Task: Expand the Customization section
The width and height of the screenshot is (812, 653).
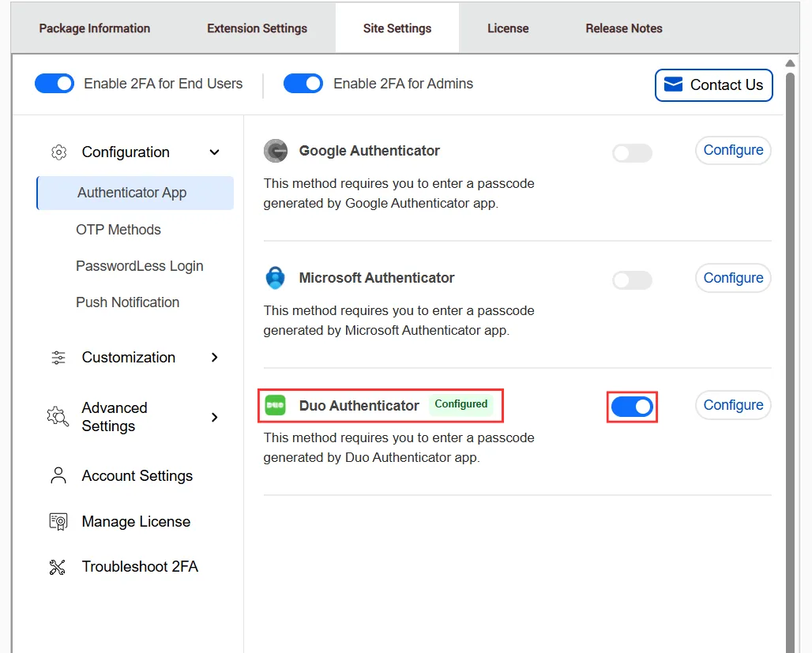Action: [214, 357]
